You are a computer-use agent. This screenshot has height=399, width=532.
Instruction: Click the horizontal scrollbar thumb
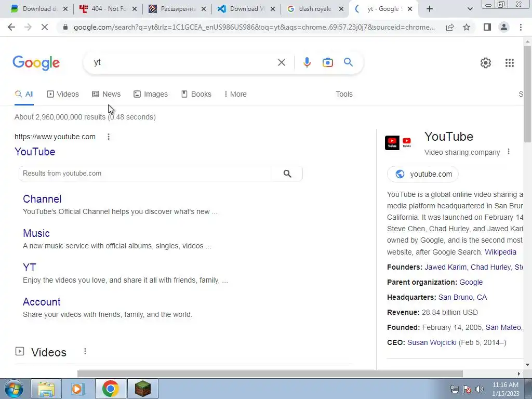click(x=270, y=374)
